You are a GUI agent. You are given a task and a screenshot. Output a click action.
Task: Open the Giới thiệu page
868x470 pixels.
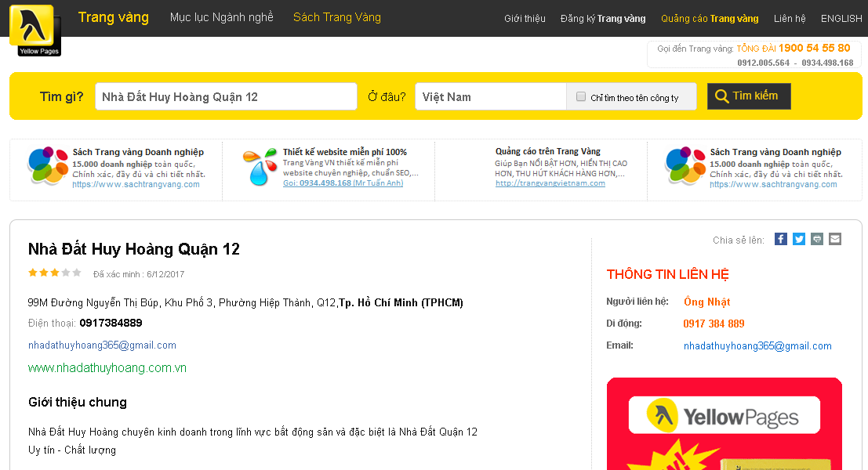[x=525, y=19]
